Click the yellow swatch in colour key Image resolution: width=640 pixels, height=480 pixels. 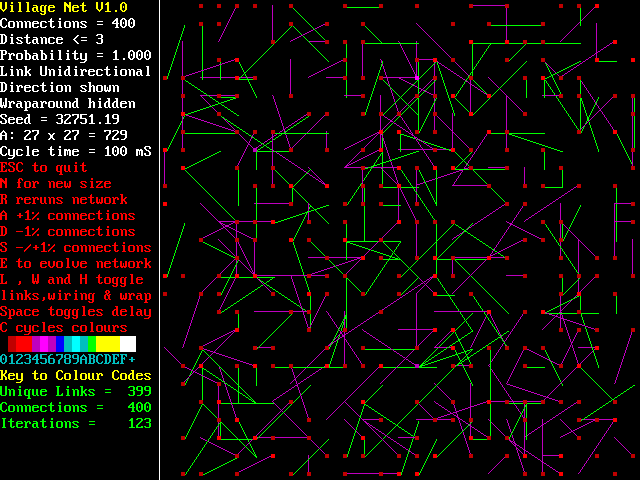[x=108, y=344]
